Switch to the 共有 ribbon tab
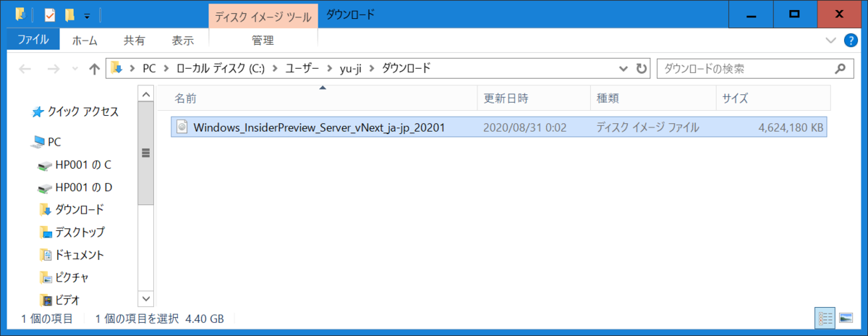The image size is (868, 336). tap(134, 41)
